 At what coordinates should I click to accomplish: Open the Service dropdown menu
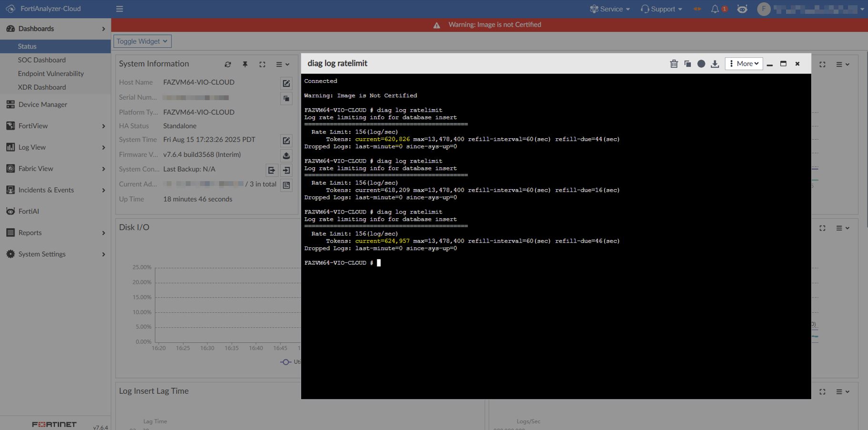tap(610, 9)
